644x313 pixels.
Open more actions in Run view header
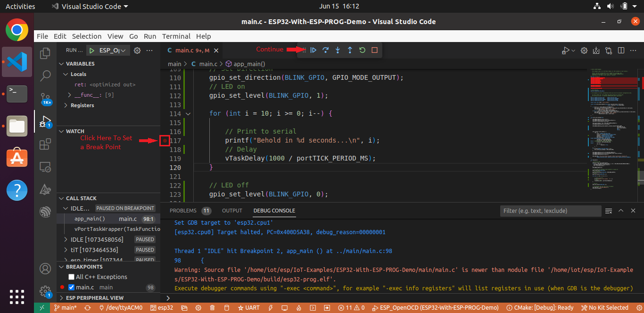150,51
